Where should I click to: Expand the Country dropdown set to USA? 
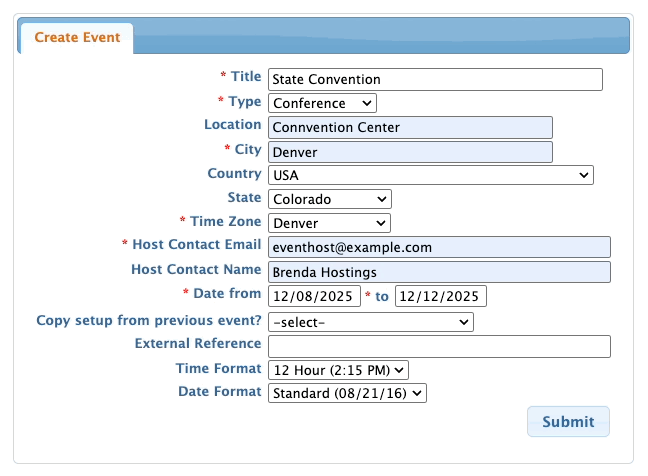point(430,175)
